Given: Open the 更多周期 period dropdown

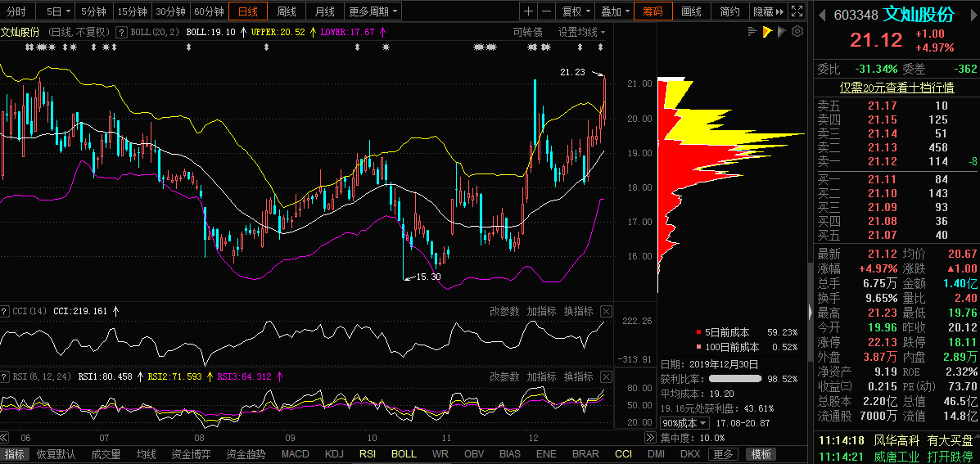Looking at the screenshot, I should tap(373, 11).
